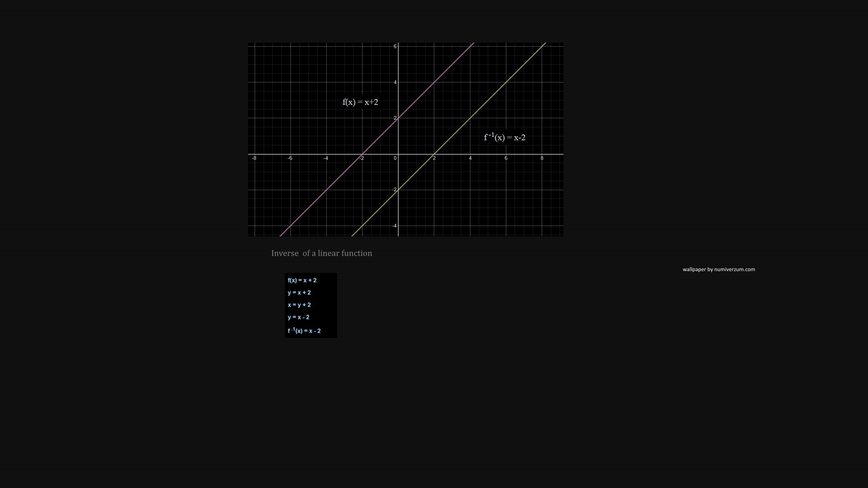Click 'f(x) = x + 2' in derivation box
This screenshot has width=868, height=488.
point(302,281)
